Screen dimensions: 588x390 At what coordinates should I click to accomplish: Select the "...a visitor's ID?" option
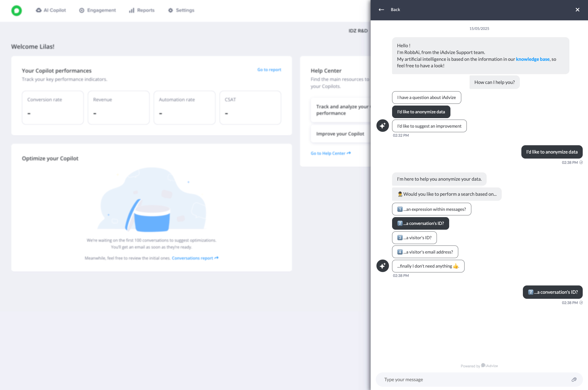(x=414, y=238)
